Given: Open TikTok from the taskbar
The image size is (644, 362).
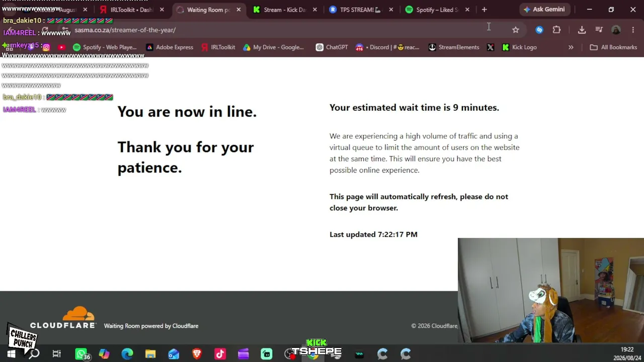Looking at the screenshot, I should 220,354.
